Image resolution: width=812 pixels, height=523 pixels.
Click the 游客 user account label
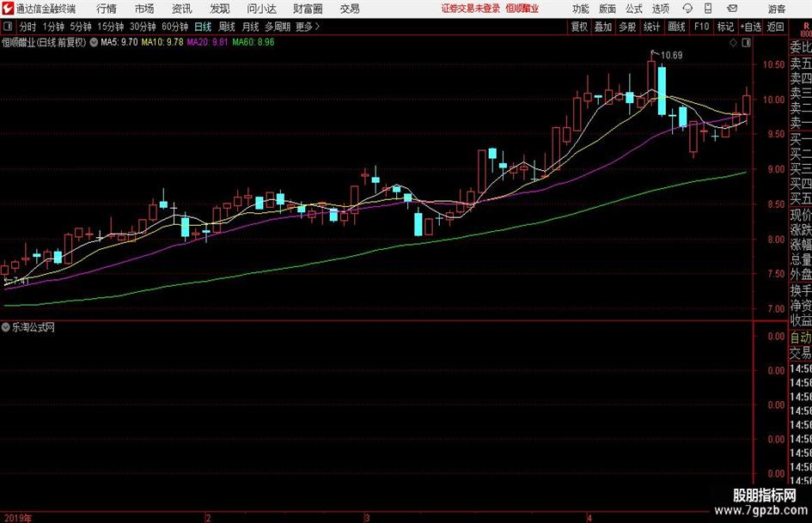point(776,9)
